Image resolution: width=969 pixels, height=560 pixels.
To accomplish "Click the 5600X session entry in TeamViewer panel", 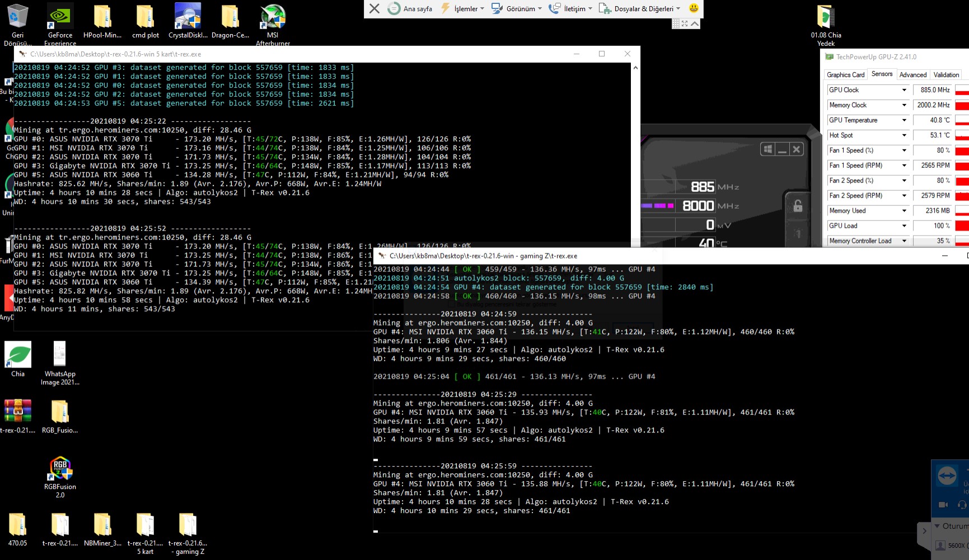I will (952, 545).
